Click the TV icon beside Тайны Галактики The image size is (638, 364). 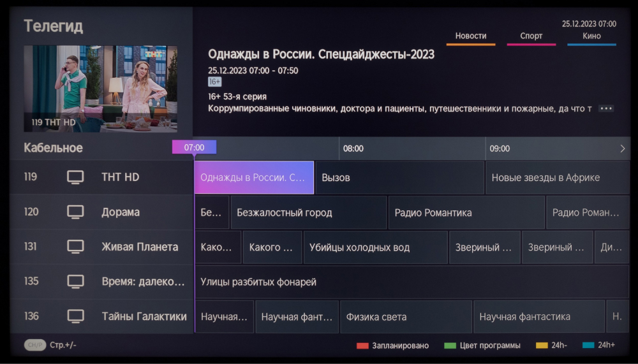[x=75, y=316]
